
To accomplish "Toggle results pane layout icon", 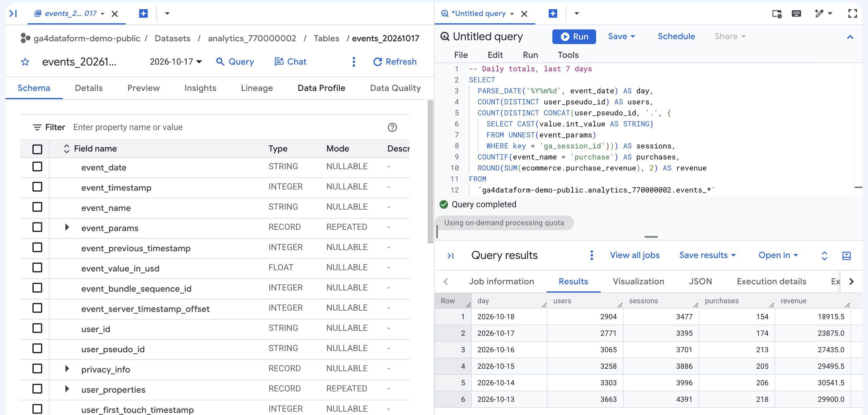I will (846, 256).
